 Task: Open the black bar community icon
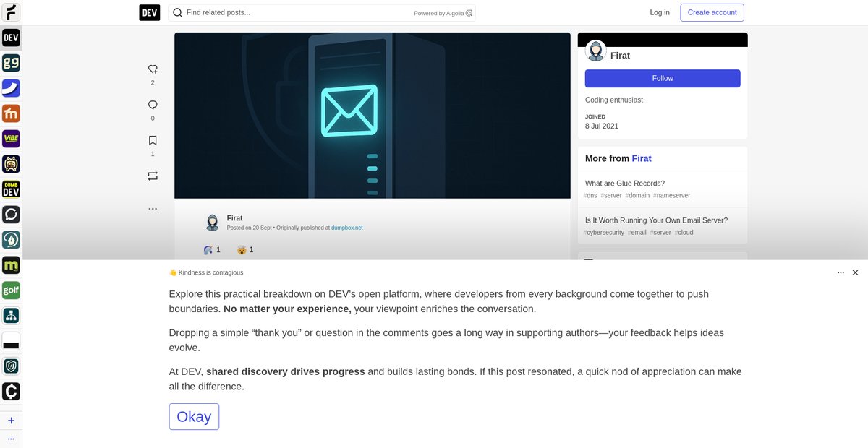pyautogui.click(x=11, y=341)
